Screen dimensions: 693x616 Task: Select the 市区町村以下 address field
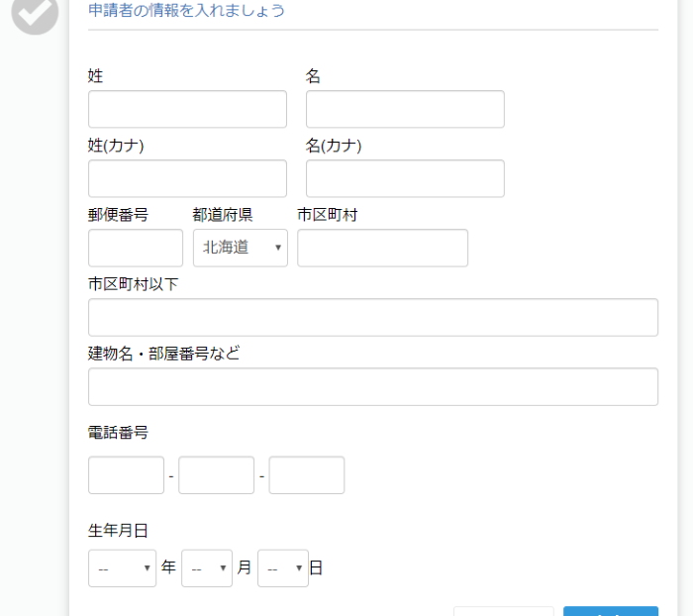(373, 318)
